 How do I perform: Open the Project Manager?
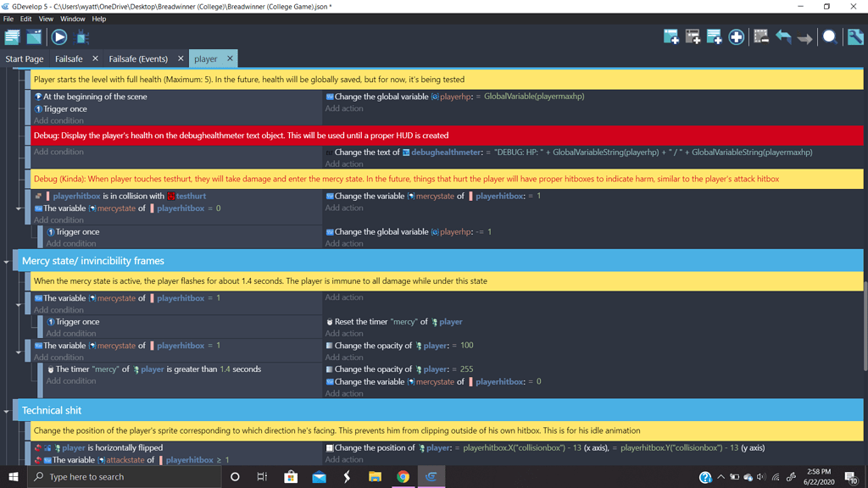(x=14, y=36)
